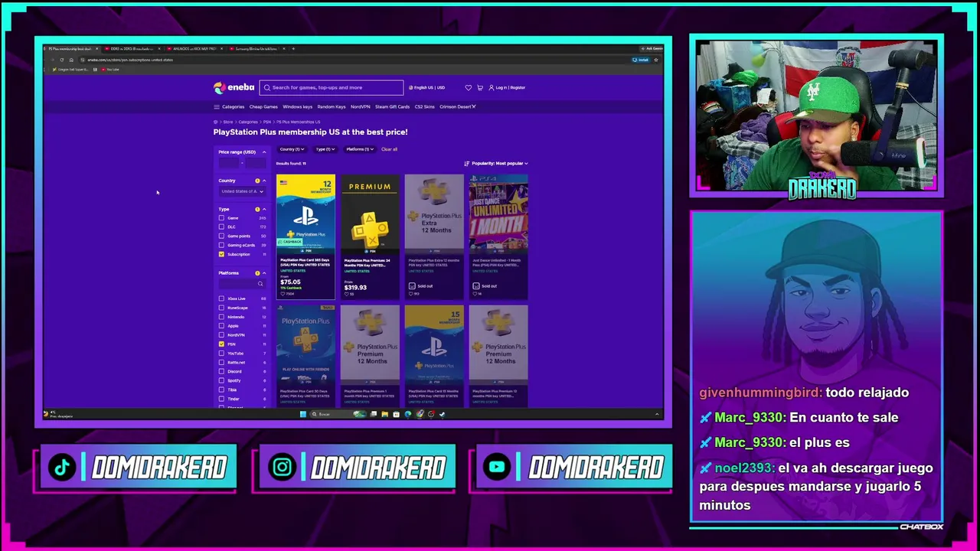
Task: Like the $75.05 PlayStation Plus card via heart
Action: point(282,294)
